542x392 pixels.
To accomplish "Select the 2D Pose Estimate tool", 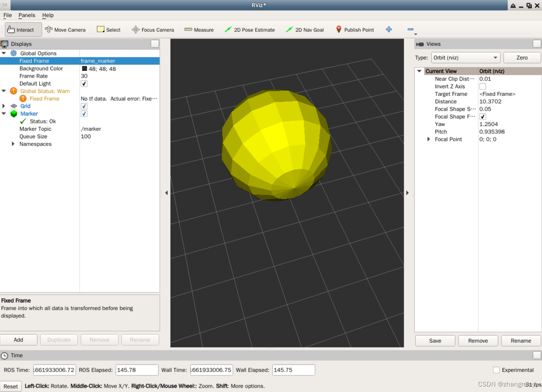I will tap(250, 30).
